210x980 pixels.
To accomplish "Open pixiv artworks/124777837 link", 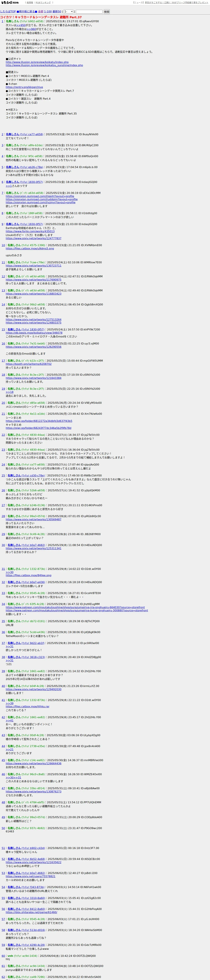I will pyautogui.click(x=34, y=238).
